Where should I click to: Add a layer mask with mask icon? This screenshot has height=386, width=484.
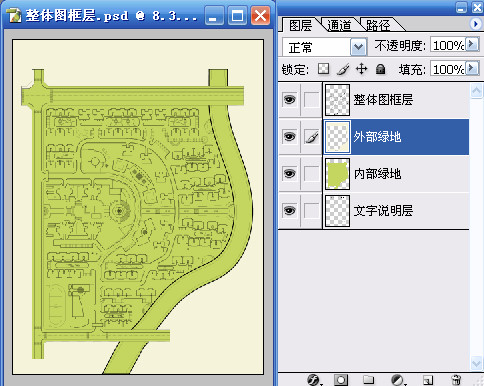point(341,380)
